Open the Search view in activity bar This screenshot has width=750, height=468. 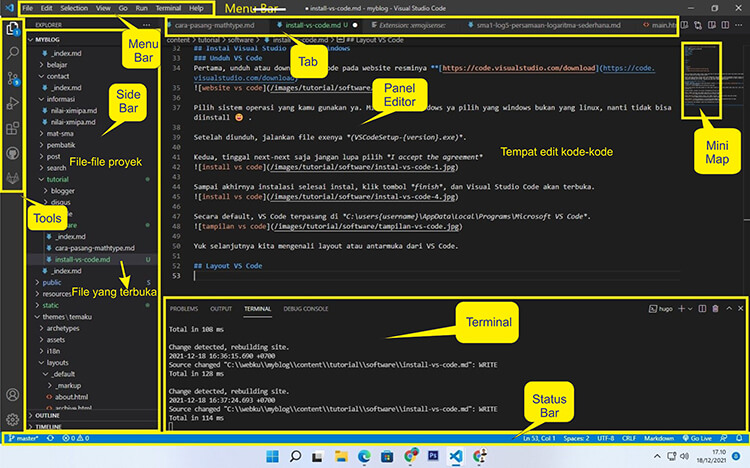[x=12, y=53]
